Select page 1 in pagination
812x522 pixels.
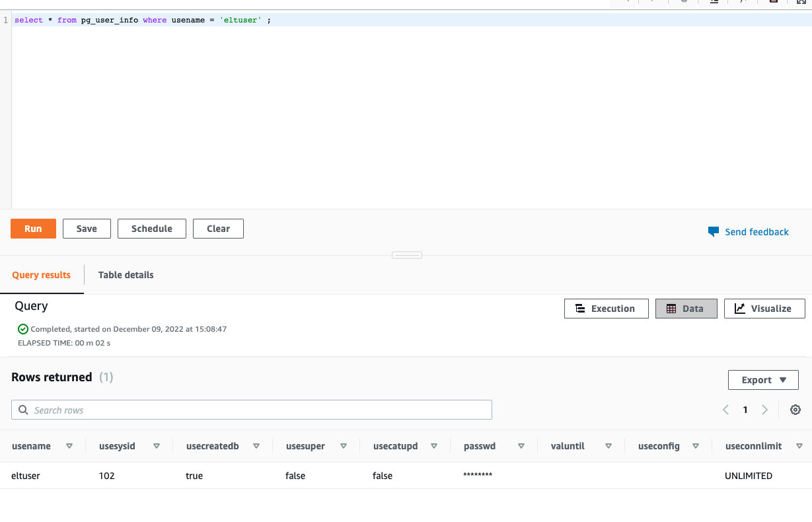tap(745, 410)
